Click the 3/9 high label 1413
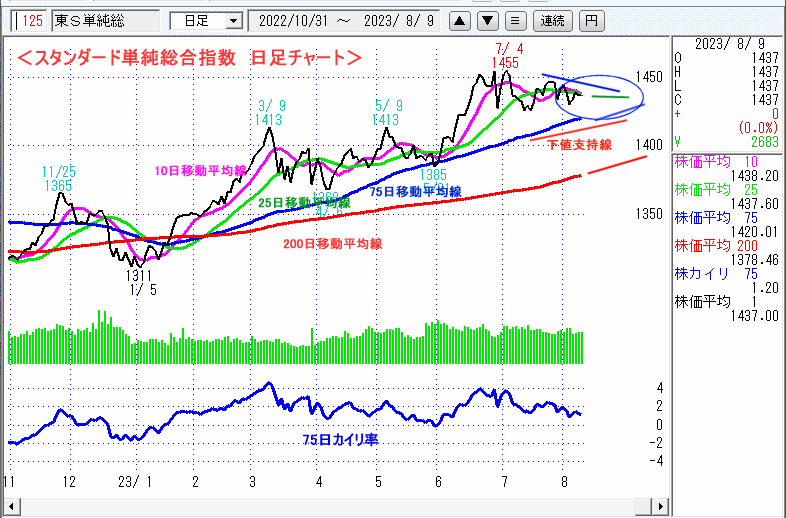The width and height of the screenshot is (786, 518). click(x=268, y=120)
